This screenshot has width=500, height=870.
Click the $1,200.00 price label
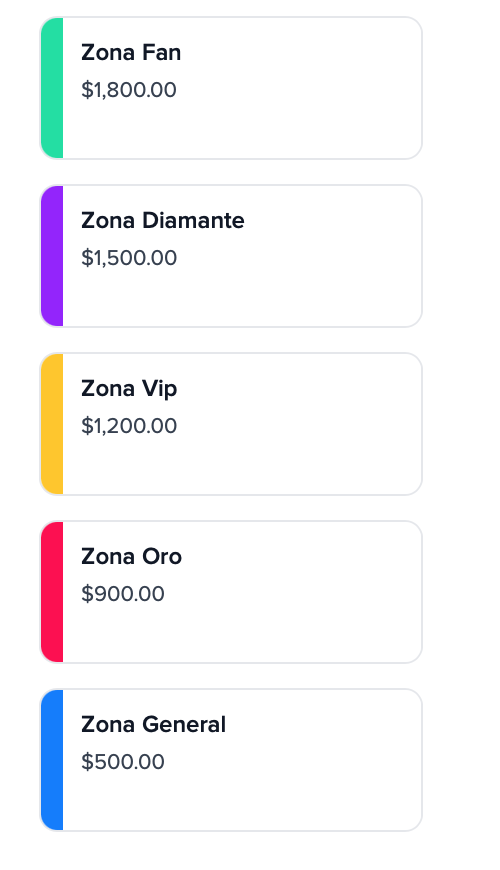tap(129, 426)
